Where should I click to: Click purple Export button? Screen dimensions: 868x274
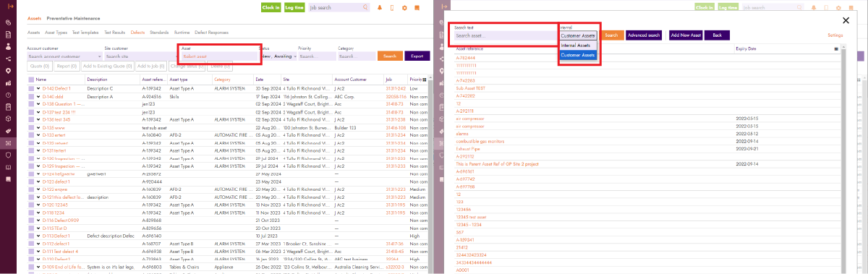417,56
